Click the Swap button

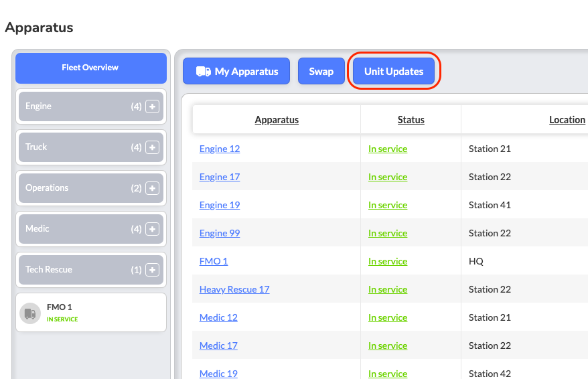tap(321, 71)
